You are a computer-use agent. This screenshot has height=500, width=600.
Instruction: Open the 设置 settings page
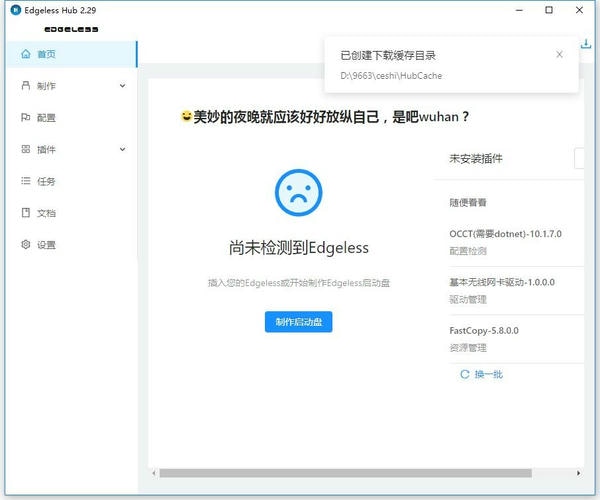click(72, 244)
